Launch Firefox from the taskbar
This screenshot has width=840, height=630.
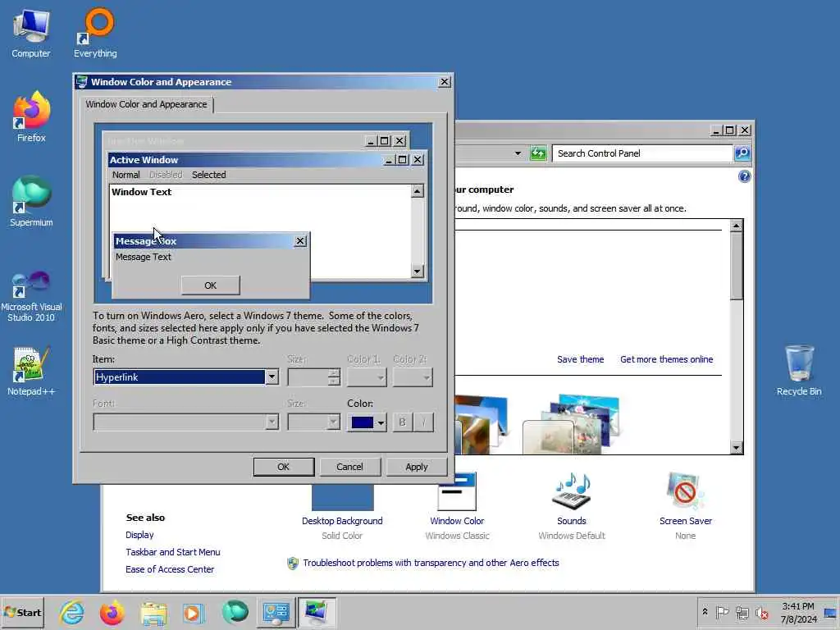112,612
